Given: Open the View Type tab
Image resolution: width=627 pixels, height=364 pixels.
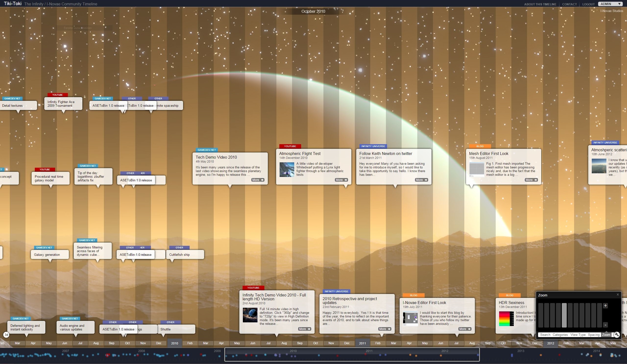Looking at the screenshot, I should [578, 335].
